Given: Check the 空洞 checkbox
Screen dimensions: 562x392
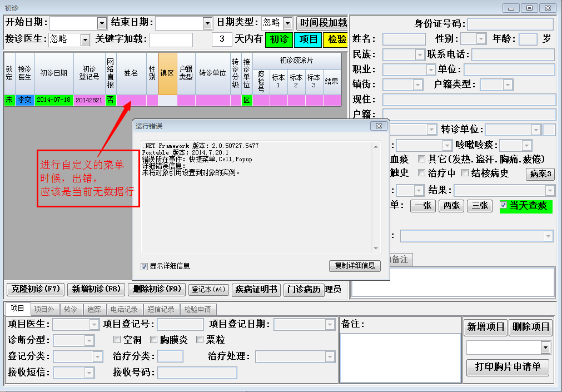Looking at the screenshot, I should tap(117, 340).
